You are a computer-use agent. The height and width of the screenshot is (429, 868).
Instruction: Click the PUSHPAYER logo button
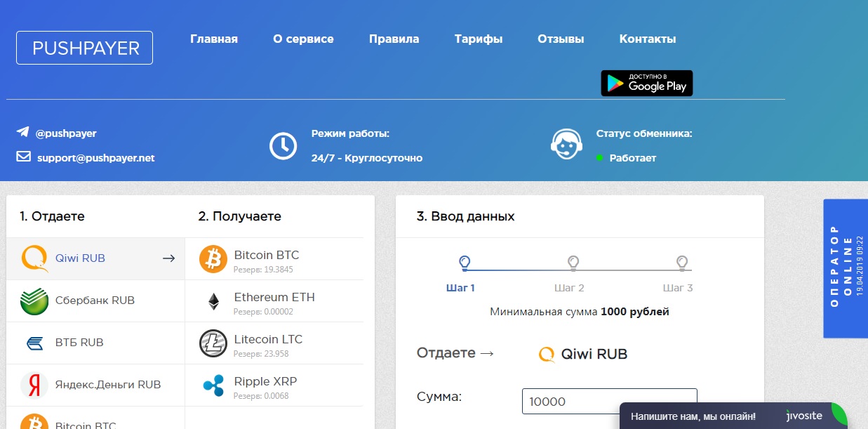(x=85, y=48)
